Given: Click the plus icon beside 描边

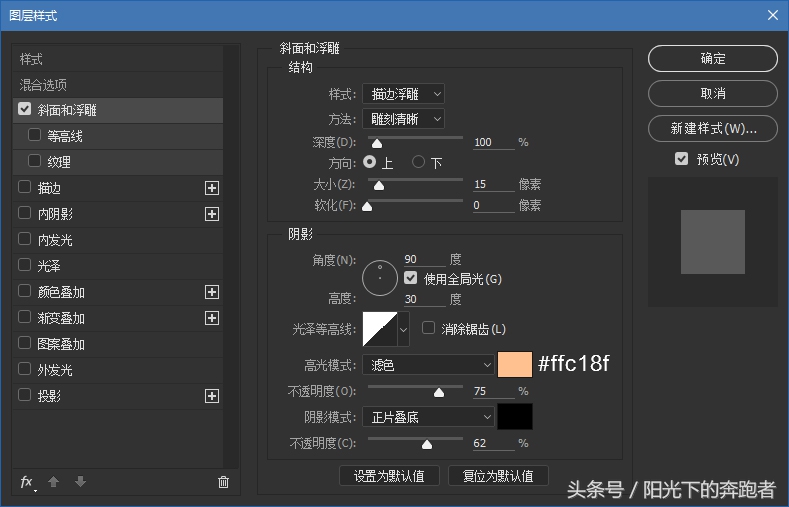Looking at the screenshot, I should click(212, 188).
